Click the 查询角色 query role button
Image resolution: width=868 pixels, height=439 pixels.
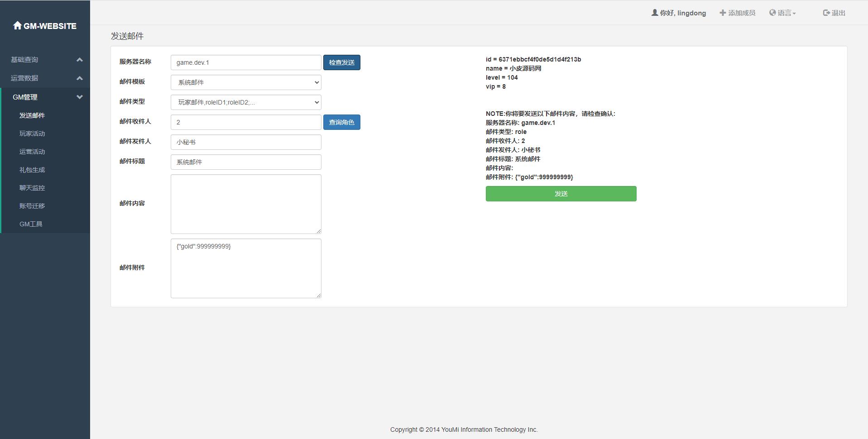pos(341,122)
